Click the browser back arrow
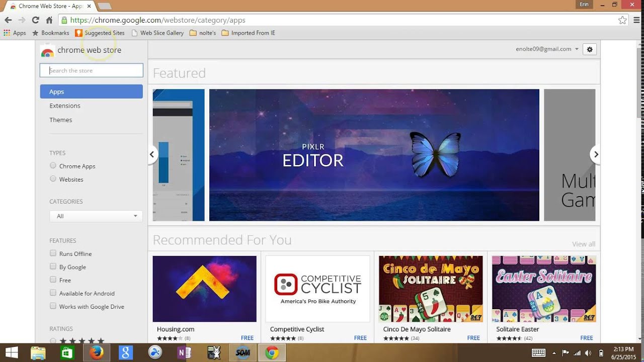The width and height of the screenshot is (644, 362). (x=8, y=20)
